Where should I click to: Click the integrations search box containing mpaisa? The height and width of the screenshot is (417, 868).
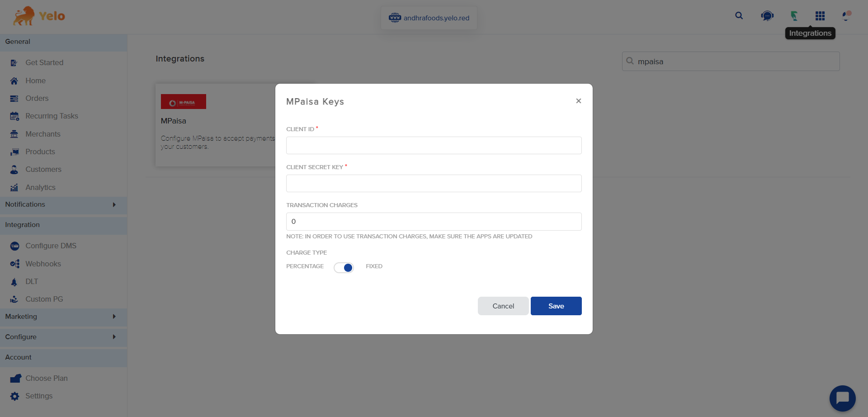point(731,61)
